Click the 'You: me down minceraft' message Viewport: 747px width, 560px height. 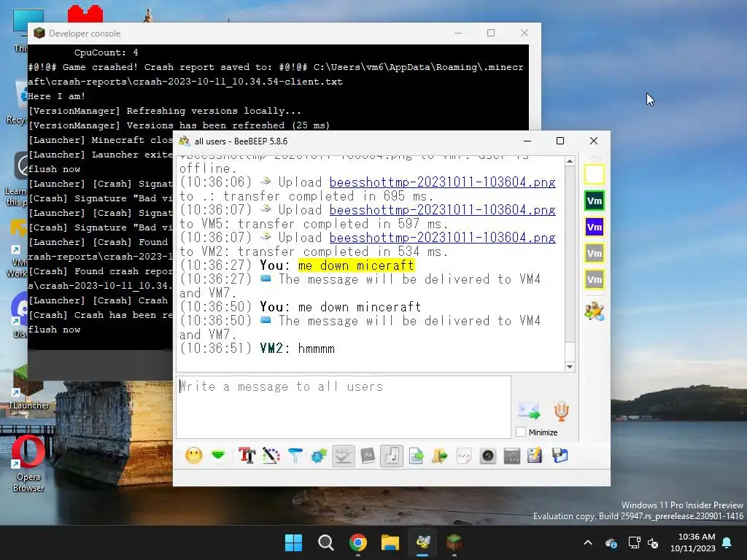(x=340, y=307)
